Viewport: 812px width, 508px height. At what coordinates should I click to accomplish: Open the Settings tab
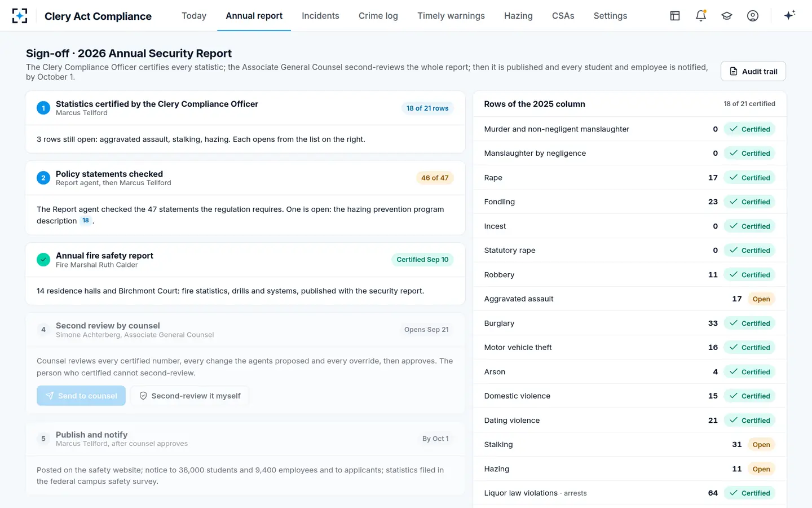pyautogui.click(x=610, y=16)
